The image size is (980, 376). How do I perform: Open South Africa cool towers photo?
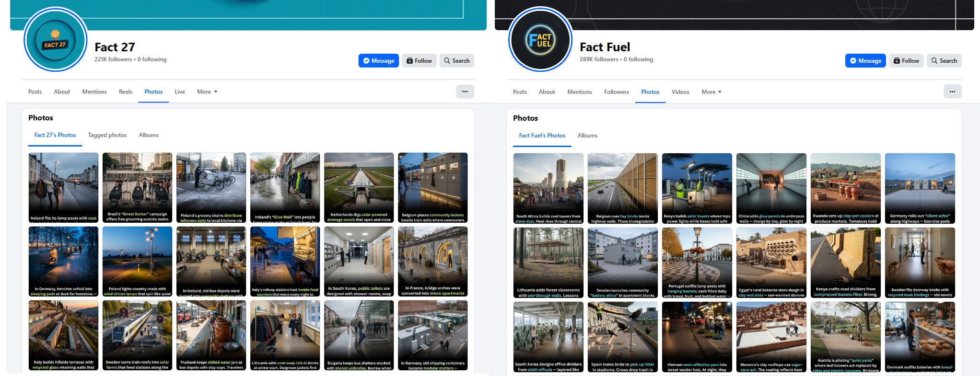tap(548, 188)
